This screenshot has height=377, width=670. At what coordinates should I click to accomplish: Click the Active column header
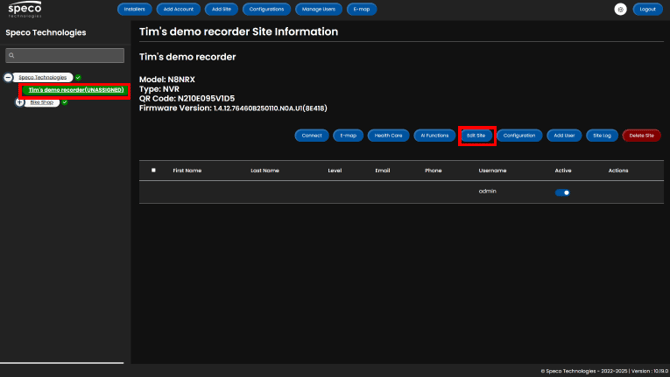point(563,171)
